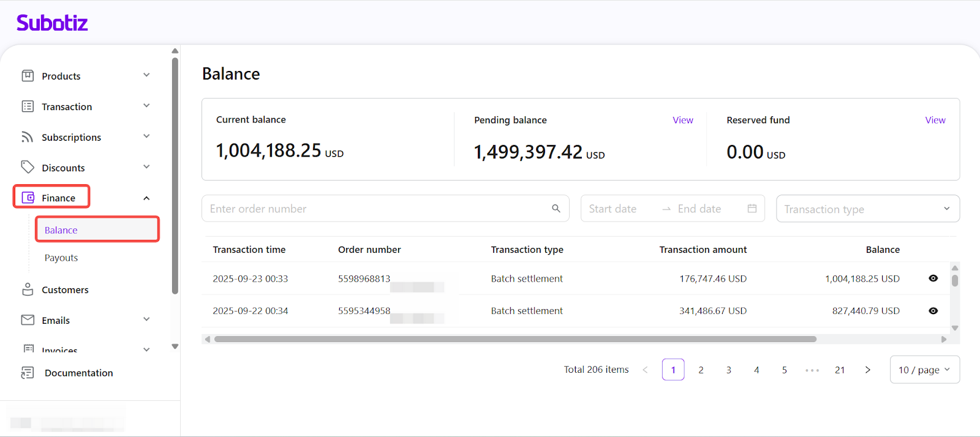
Task: Open the 10 / page size dropdown
Action: [924, 370]
